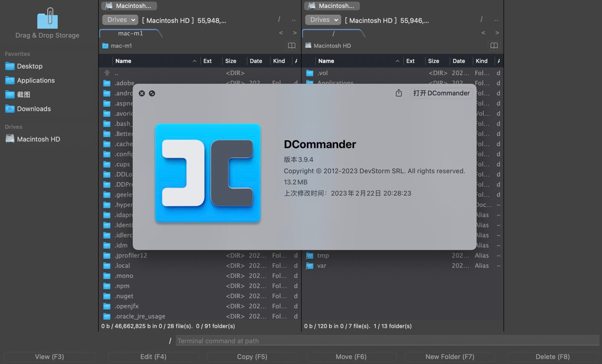Viewport: 602px width, 364px height.
Task: Open left pane bookmarks book icon
Action: click(x=292, y=46)
